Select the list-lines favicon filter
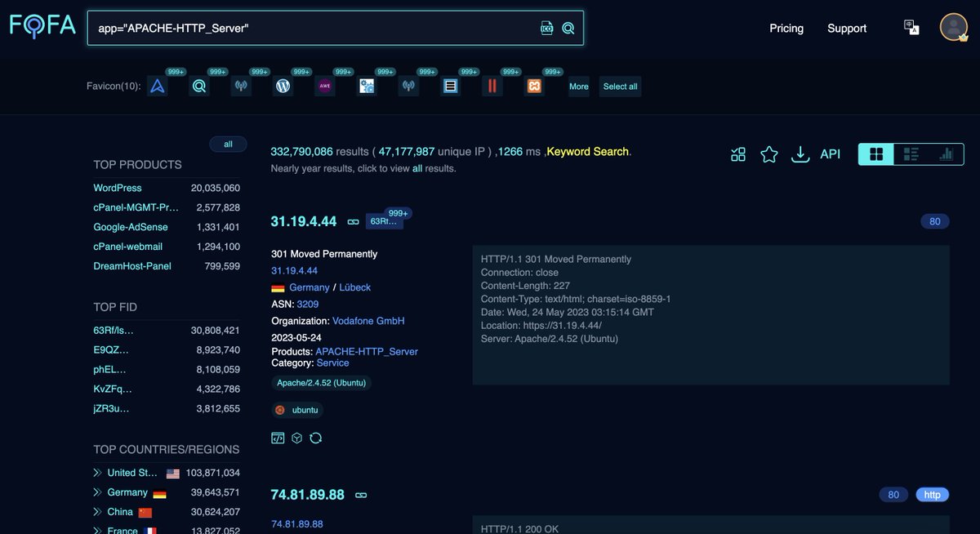Viewport: 980px width, 534px height. pyautogui.click(x=450, y=86)
